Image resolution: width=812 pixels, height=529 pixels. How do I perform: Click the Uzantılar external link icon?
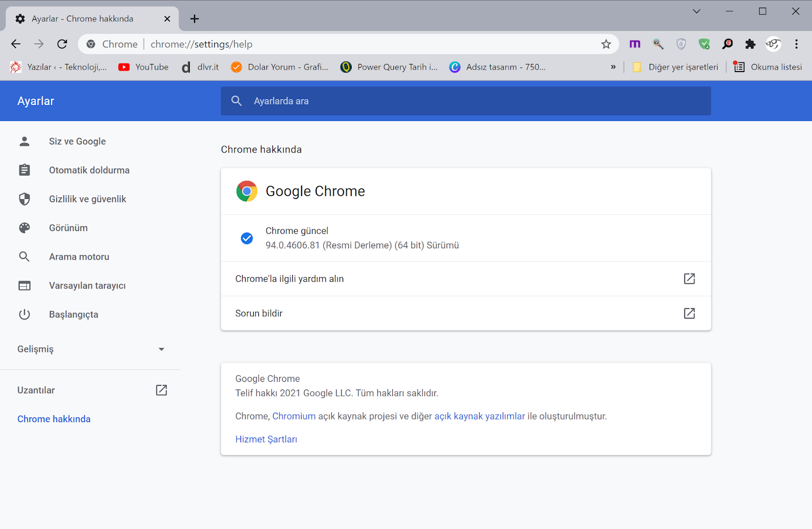(161, 390)
